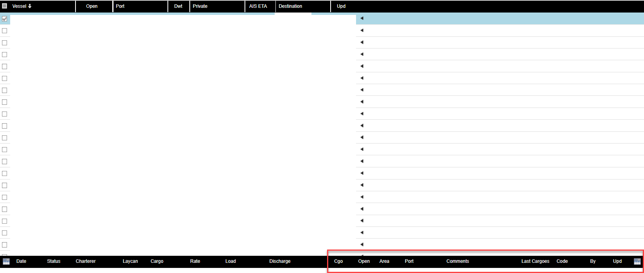Viewport: 644px width, 273px height.
Task: Sort by the Destination column header
Action: tap(290, 6)
